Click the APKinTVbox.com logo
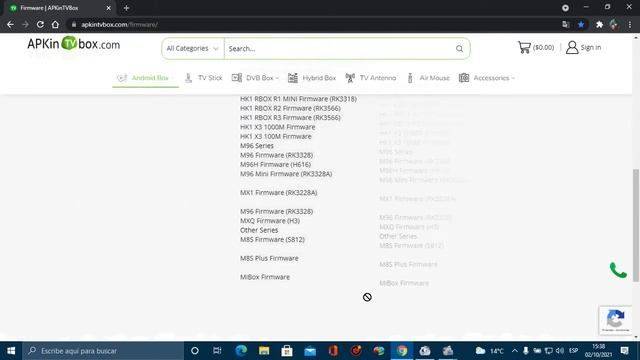 [x=73, y=44]
